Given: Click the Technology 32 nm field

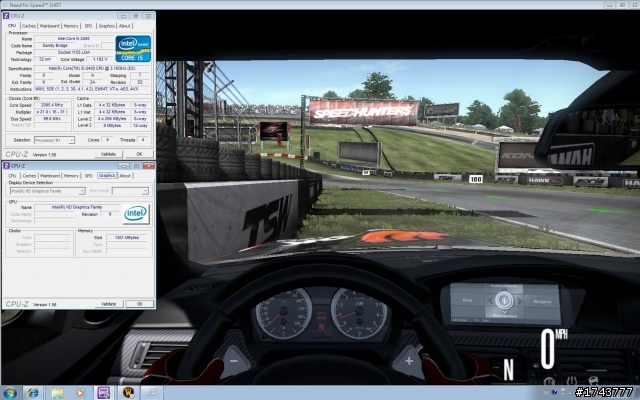Looking at the screenshot, I should pyautogui.click(x=44, y=59).
